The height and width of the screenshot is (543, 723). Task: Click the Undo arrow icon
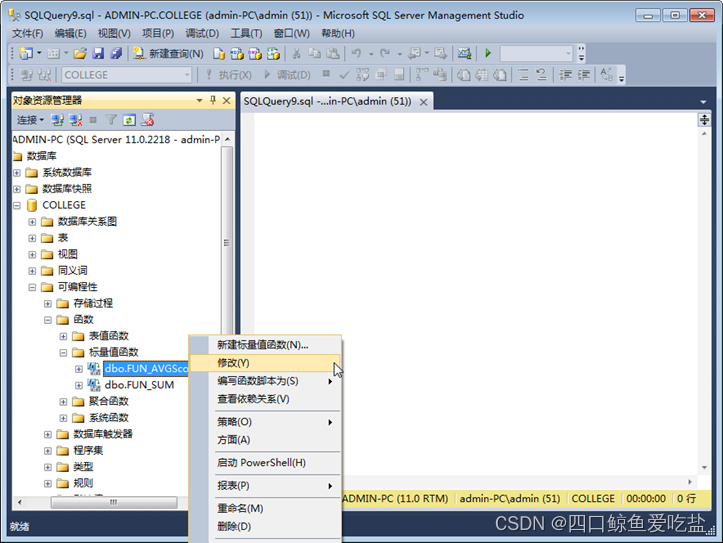(356, 53)
